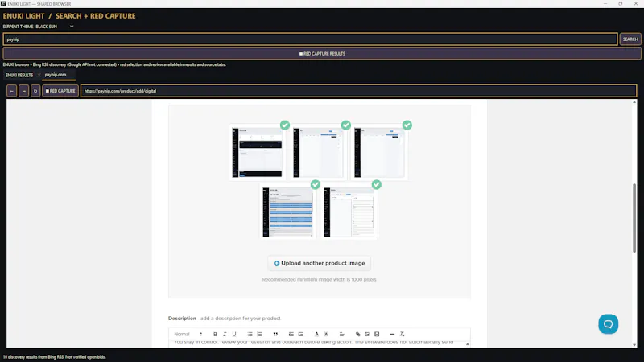Clear text formatting in description
Viewport: 644px width, 362px height.
click(x=402, y=334)
